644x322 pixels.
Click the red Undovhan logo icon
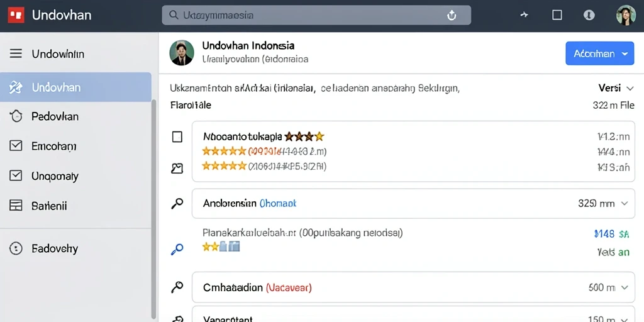pos(16,15)
